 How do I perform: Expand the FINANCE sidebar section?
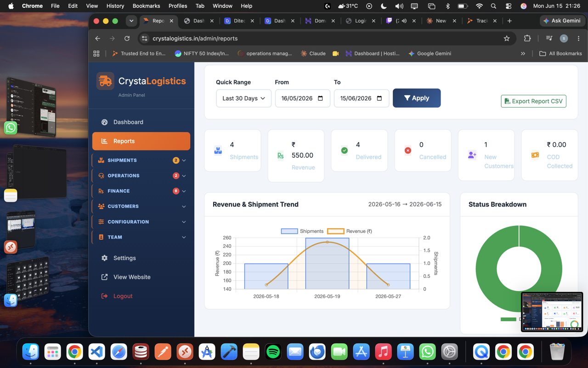click(x=141, y=191)
